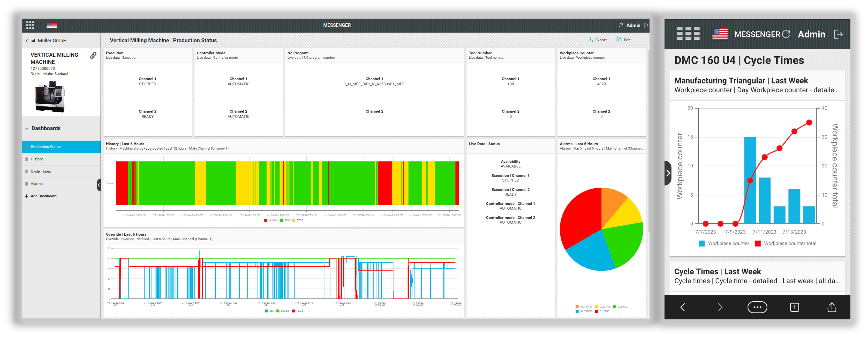Screen dimensions: 868x338
Task: Toggle Spindle legend in Override chart
Action: (x=283, y=311)
